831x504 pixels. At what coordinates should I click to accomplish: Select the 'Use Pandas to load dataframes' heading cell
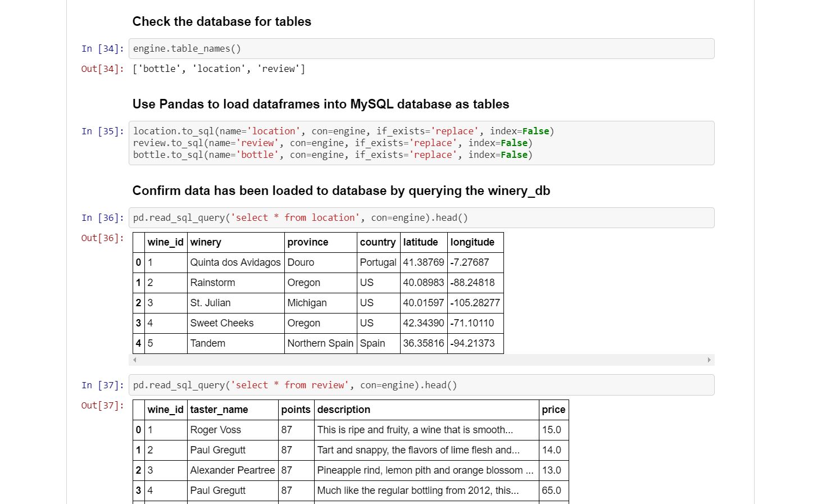[x=320, y=104]
